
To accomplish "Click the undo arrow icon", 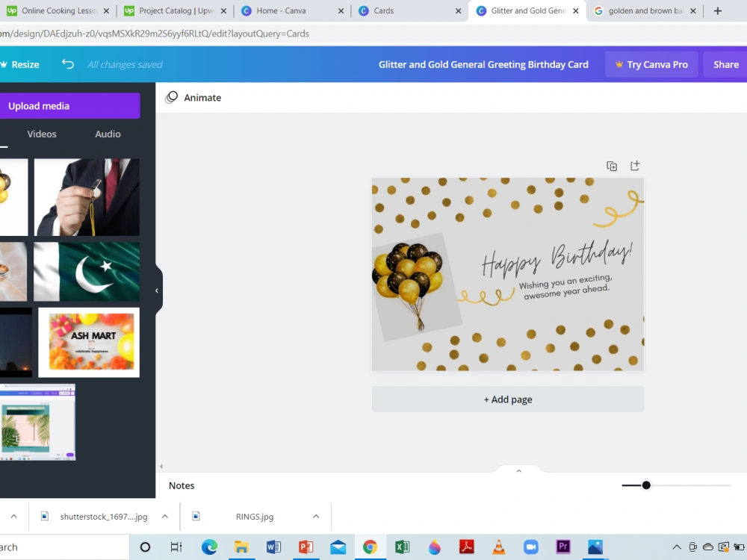I will click(x=68, y=63).
